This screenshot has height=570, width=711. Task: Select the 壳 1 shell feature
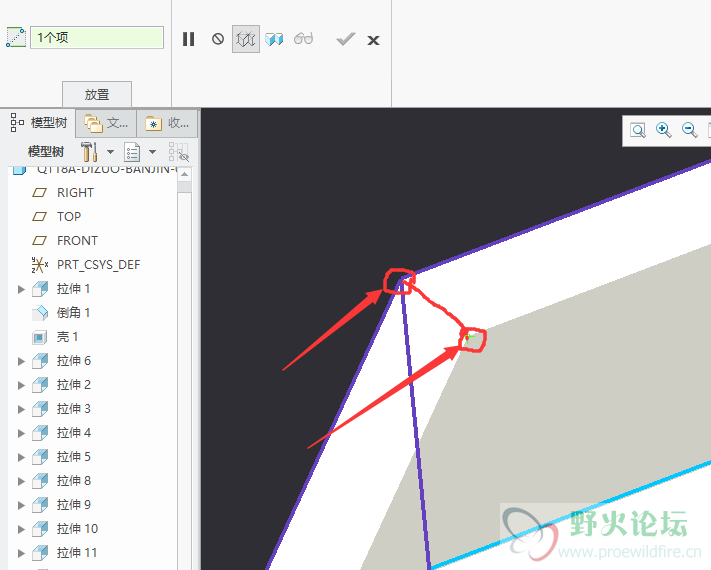coord(67,337)
